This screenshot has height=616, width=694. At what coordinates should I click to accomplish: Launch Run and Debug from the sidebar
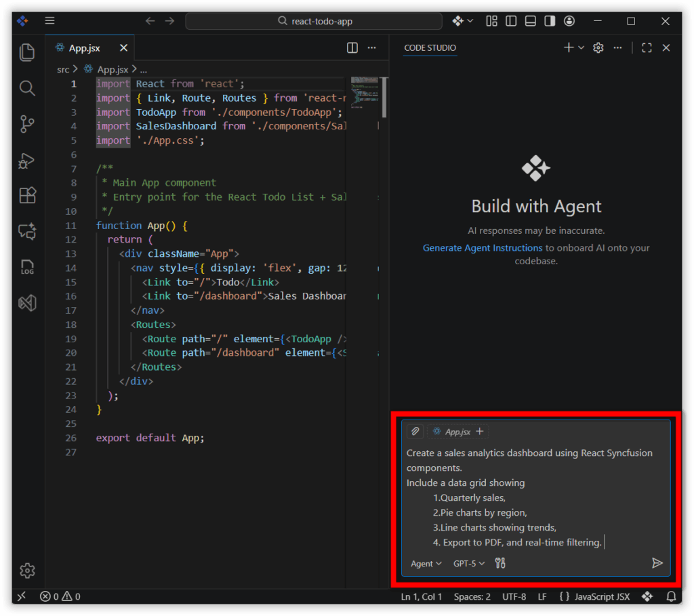27,161
